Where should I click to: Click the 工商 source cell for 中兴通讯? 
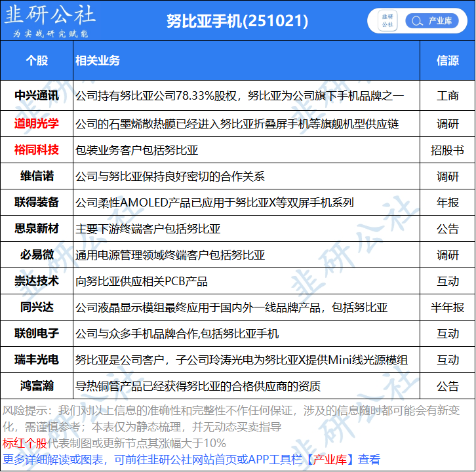click(448, 96)
